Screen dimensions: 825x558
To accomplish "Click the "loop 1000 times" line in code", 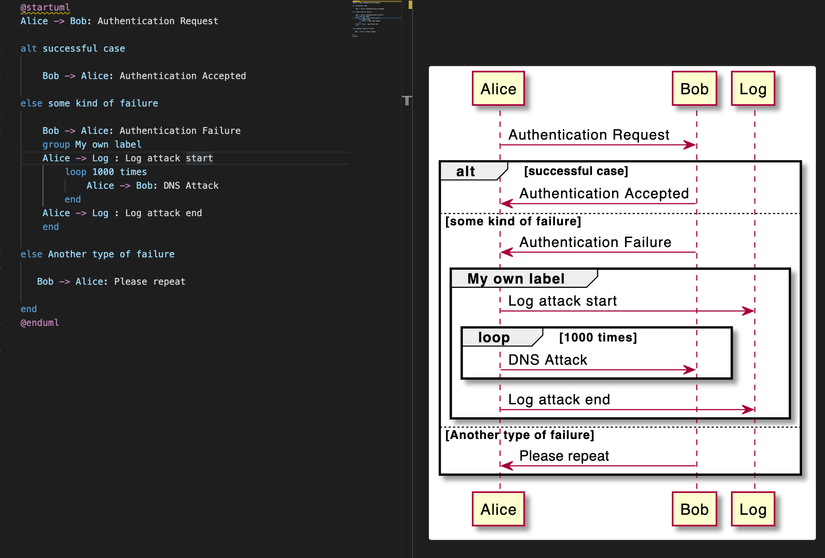I will 106,172.
